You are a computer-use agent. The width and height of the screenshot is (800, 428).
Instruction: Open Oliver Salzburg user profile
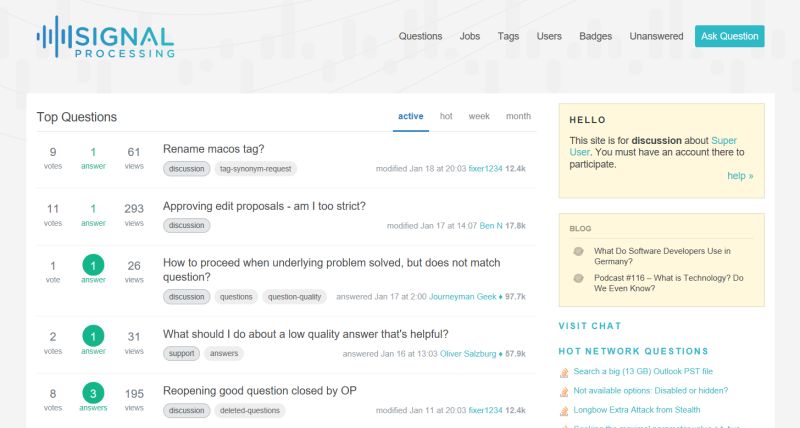[x=468, y=354]
